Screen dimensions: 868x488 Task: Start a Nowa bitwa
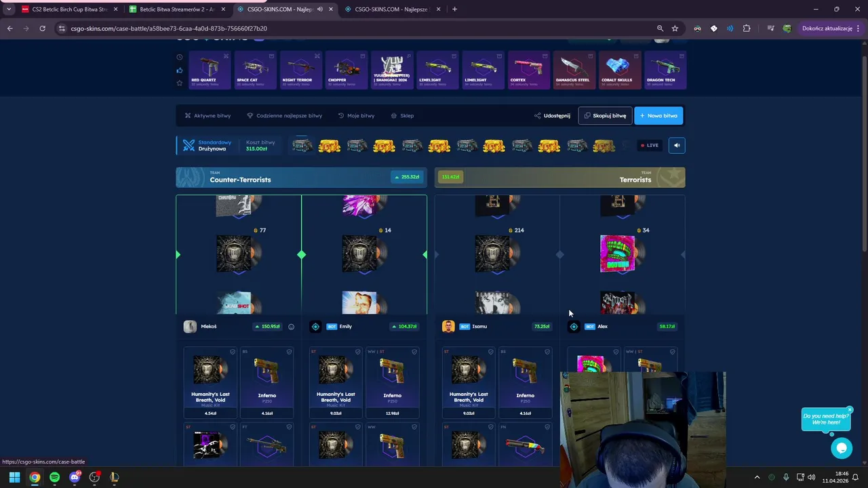pyautogui.click(x=658, y=116)
